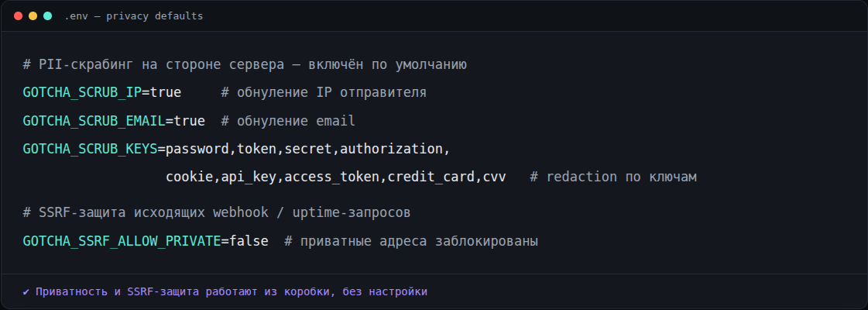
Task: Click the teal maximize dot
Action: click(47, 16)
